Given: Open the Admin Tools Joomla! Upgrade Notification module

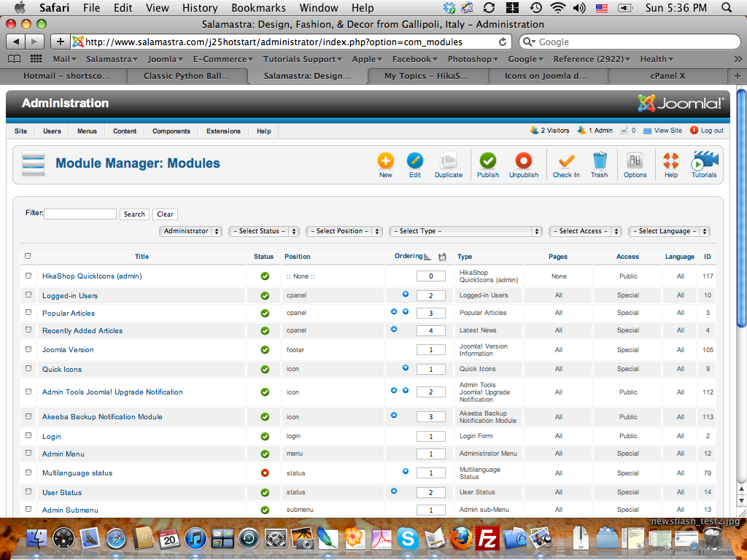Looking at the screenshot, I should tap(112, 392).
